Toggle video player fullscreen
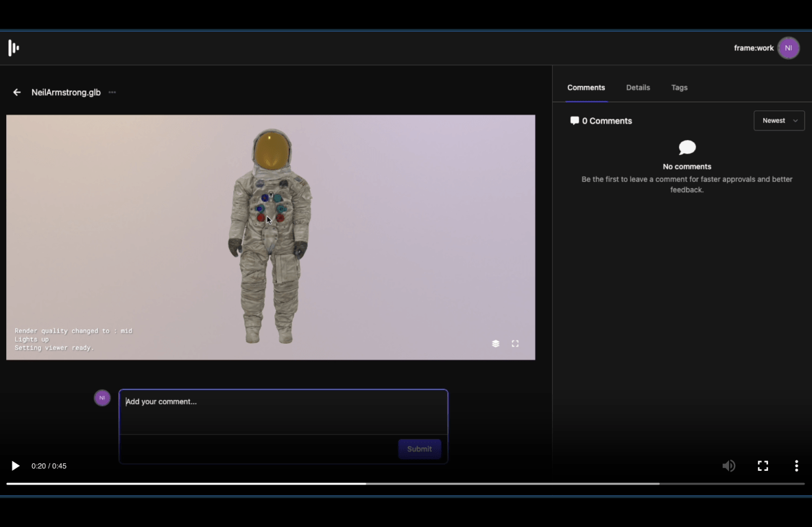Image resolution: width=812 pixels, height=527 pixels. [763, 466]
